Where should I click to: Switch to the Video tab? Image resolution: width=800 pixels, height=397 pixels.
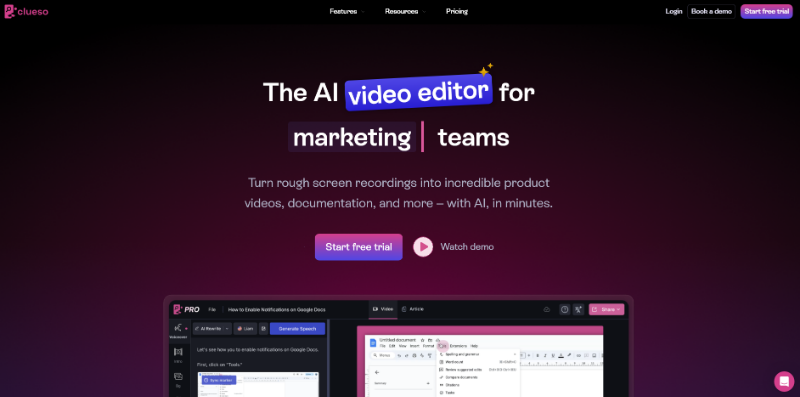tap(383, 309)
